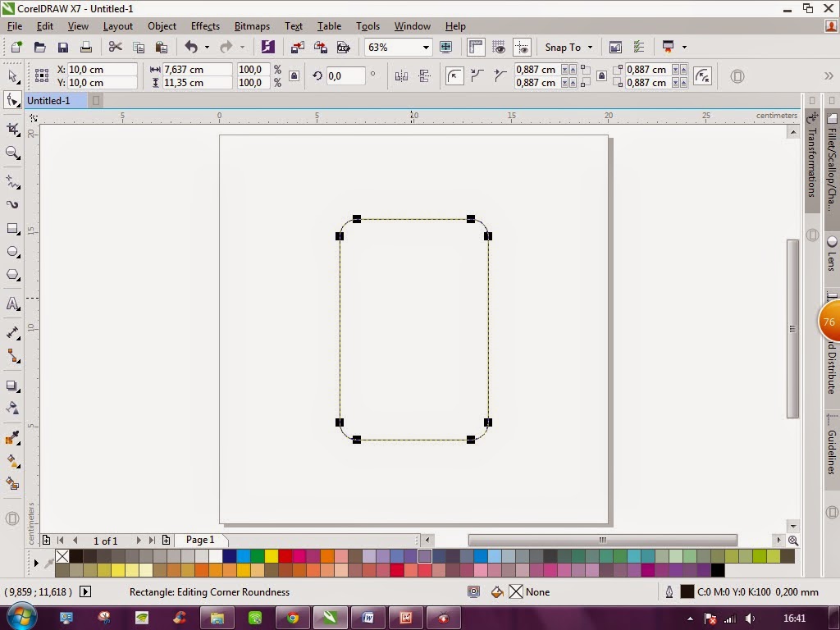
Task: Select the Zoom tool in toolbox
Action: point(13,153)
